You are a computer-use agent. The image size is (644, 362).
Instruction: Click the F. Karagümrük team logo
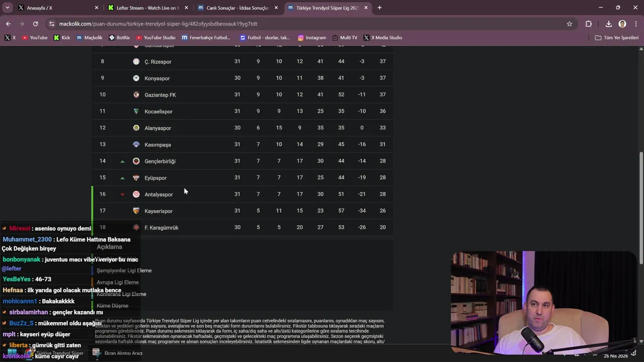pos(136,227)
